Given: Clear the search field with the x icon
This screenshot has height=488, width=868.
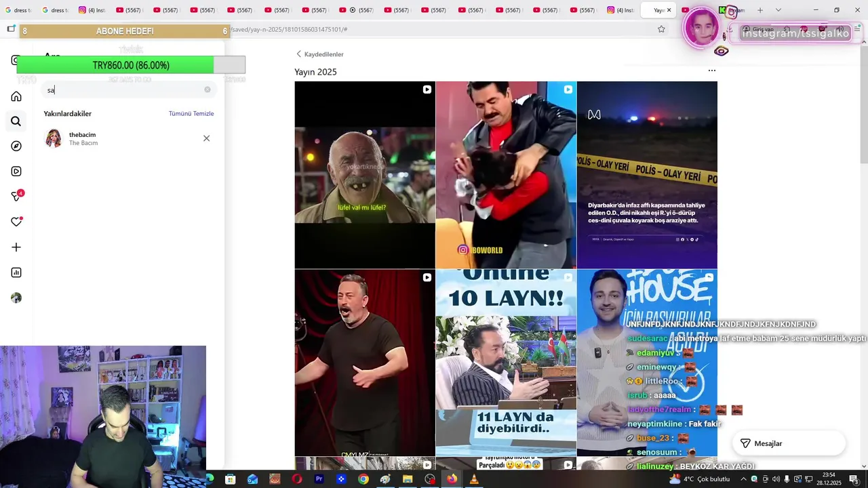Looking at the screenshot, I should 208,89.
